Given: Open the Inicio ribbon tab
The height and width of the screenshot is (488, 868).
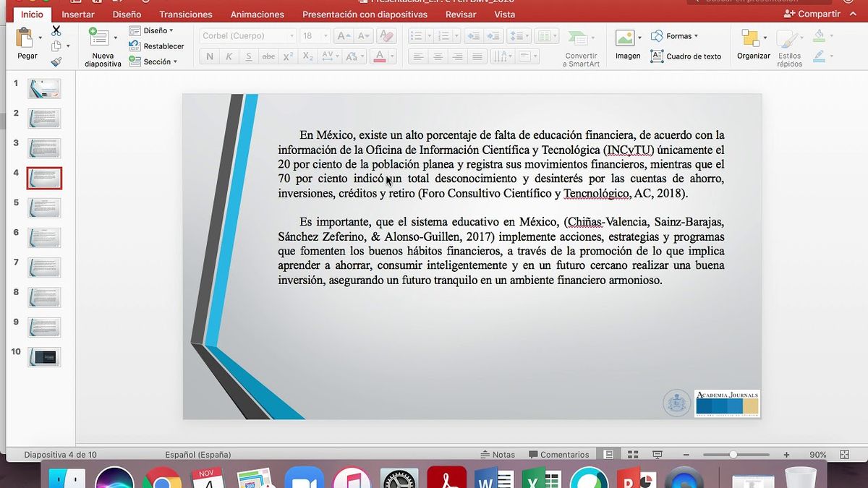Looking at the screenshot, I should coord(32,14).
